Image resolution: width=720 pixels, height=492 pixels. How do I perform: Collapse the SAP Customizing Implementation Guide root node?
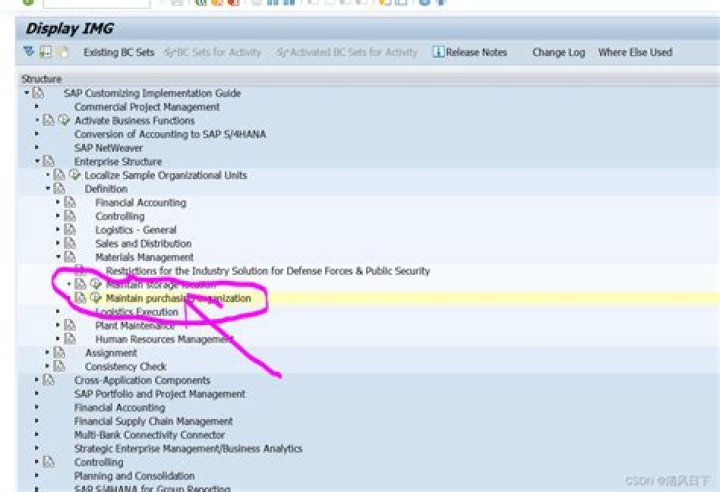coord(27,93)
